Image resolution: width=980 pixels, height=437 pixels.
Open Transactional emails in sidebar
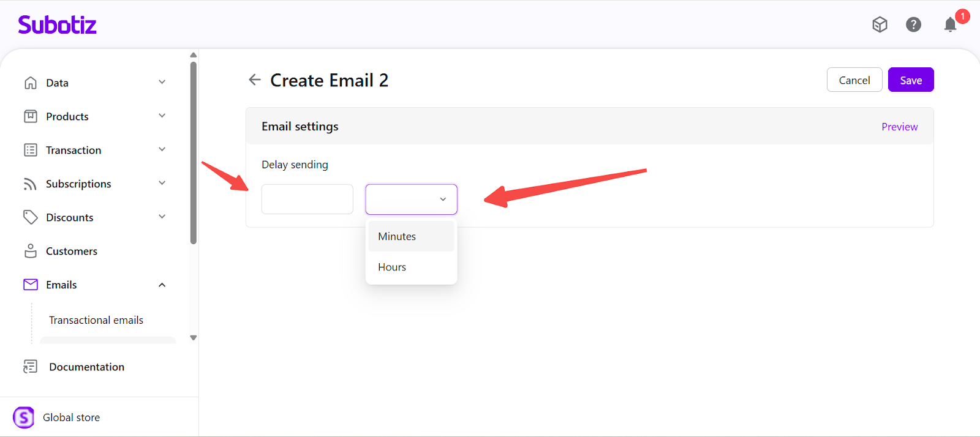[96, 320]
